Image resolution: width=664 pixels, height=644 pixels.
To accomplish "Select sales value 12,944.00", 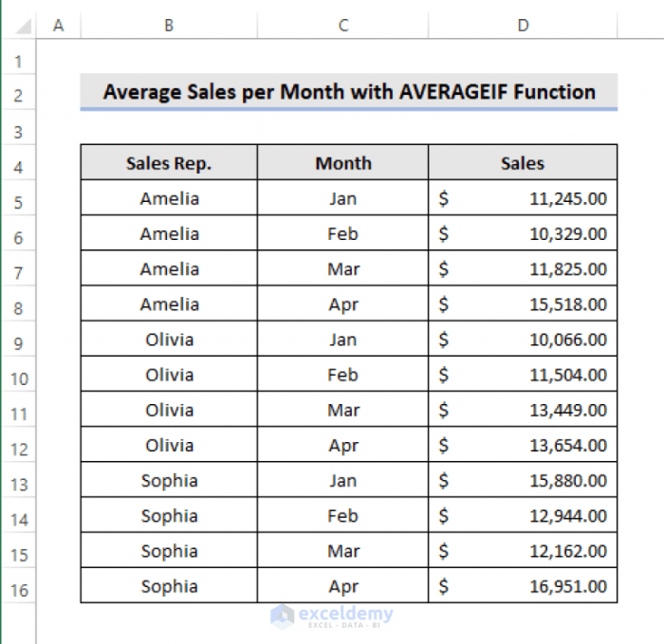I will [x=523, y=515].
